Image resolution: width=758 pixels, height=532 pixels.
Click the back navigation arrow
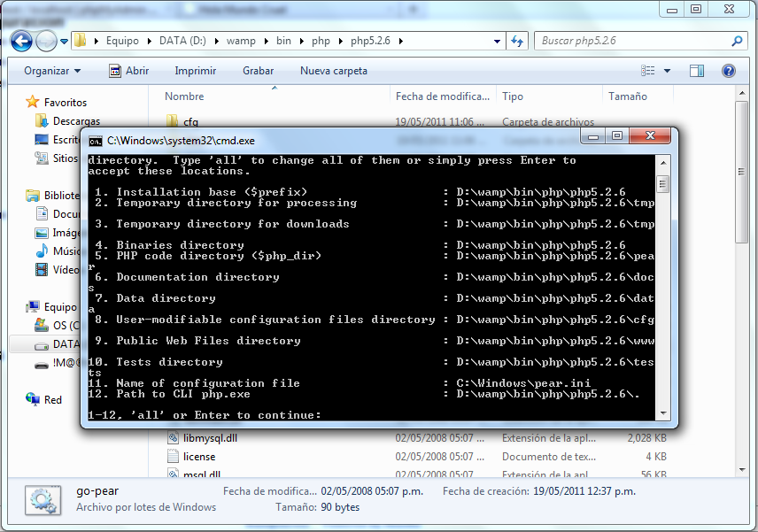[x=21, y=41]
